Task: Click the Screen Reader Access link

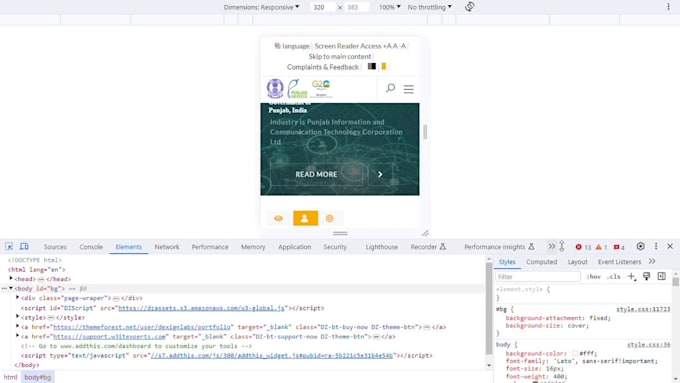Action: (x=348, y=46)
